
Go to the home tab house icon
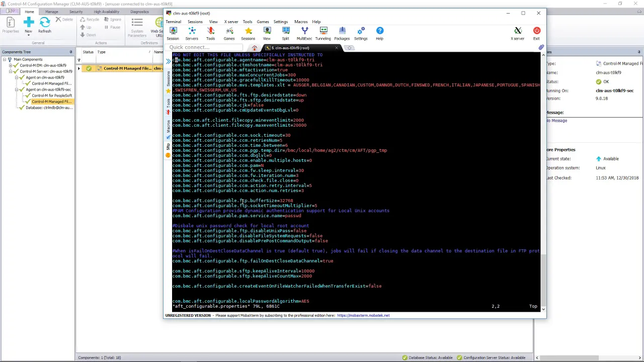(x=255, y=48)
